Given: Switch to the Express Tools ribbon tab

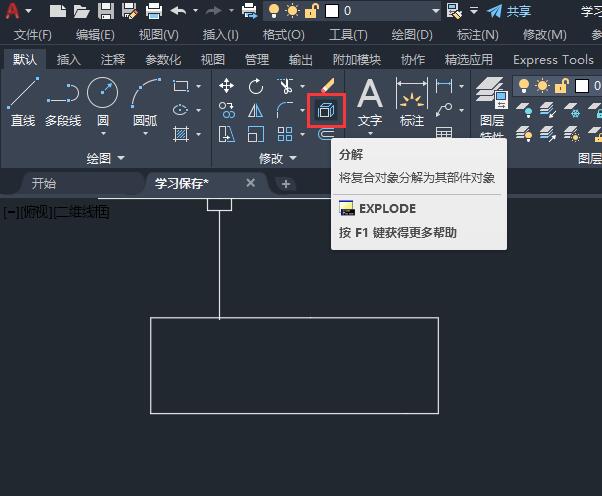Looking at the screenshot, I should (x=554, y=60).
